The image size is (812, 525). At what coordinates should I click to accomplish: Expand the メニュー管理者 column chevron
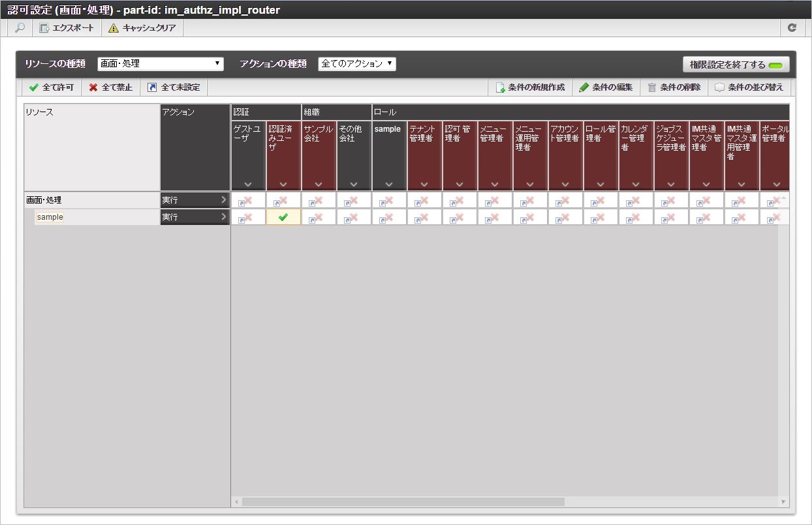495,185
